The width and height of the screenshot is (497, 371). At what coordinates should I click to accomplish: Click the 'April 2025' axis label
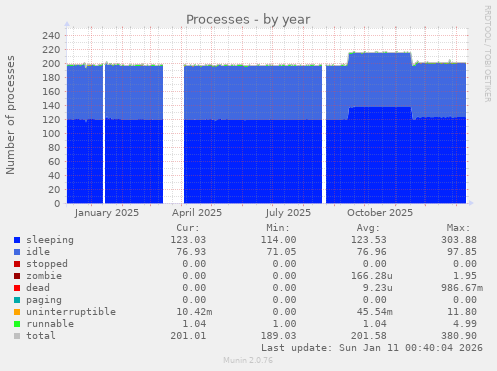(197, 213)
